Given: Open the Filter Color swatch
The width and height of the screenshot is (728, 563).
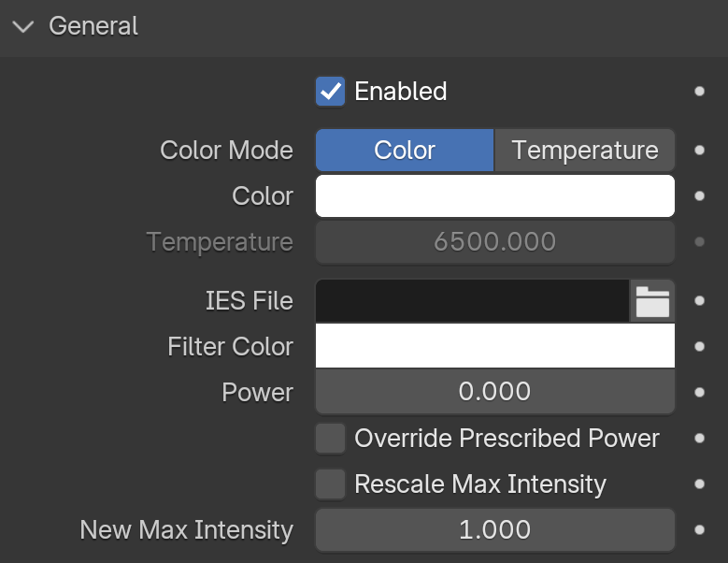Looking at the screenshot, I should click(x=495, y=346).
